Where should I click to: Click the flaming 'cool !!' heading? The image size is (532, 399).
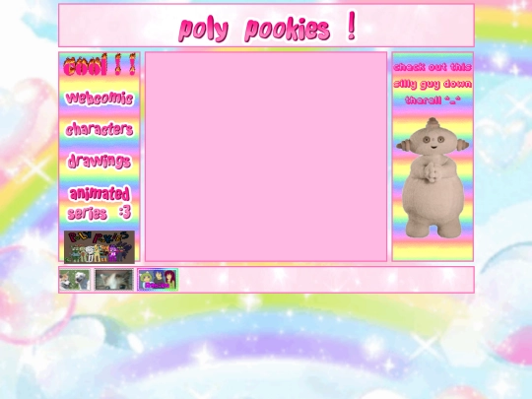(100, 65)
